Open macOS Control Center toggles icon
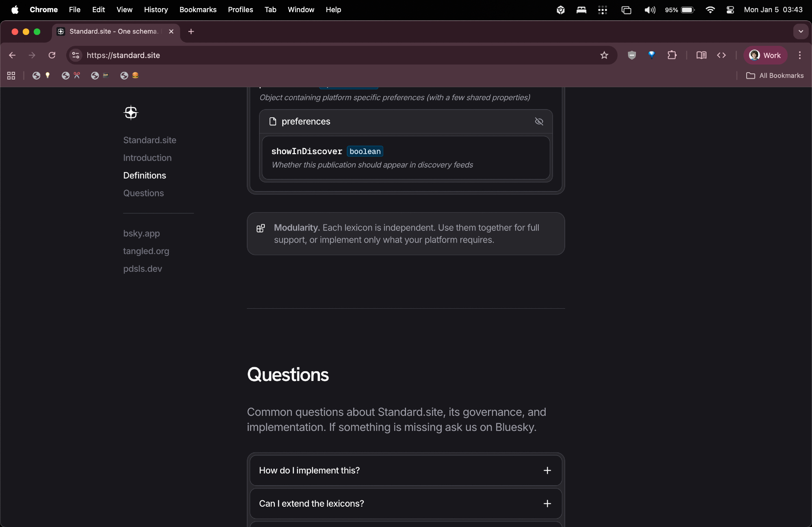Screen dimensions: 812x527 (x=730, y=10)
